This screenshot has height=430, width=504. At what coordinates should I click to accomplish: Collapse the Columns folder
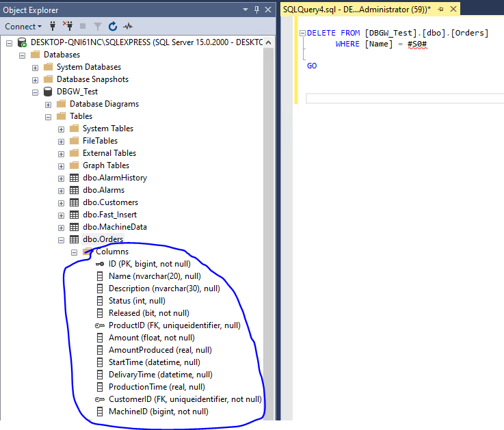coord(75,252)
